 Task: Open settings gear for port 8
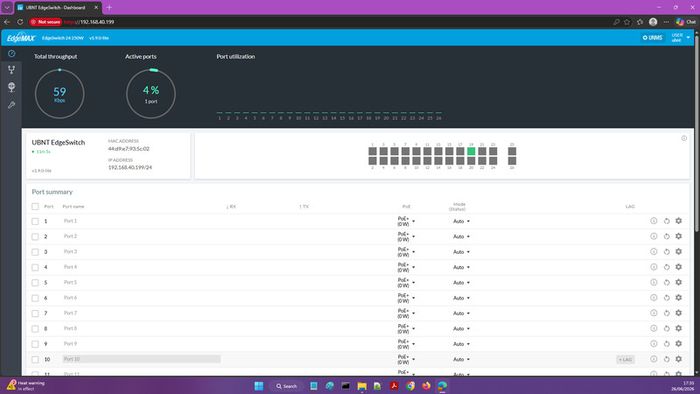pyautogui.click(x=679, y=328)
